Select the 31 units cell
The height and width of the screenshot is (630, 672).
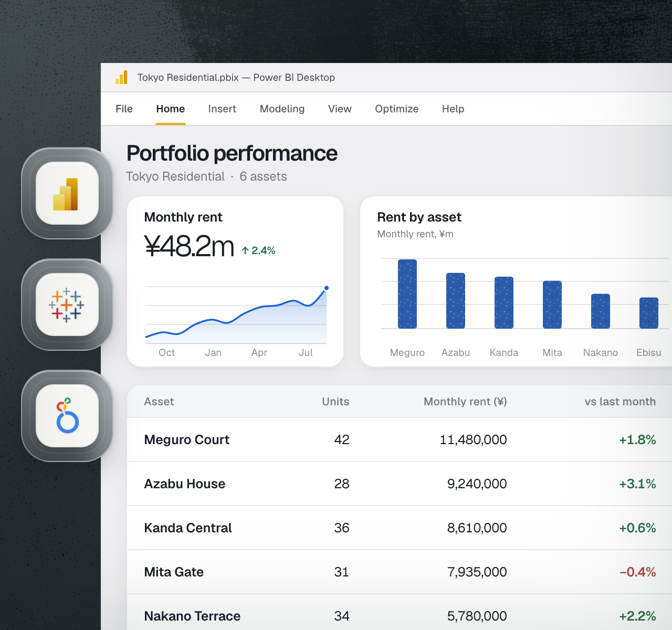click(342, 572)
